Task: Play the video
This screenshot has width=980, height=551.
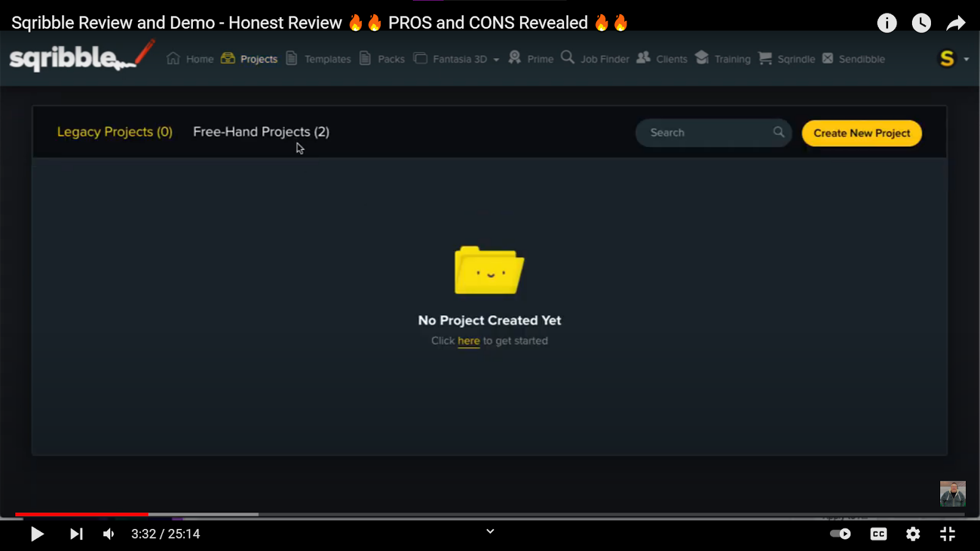Action: pos(37,534)
